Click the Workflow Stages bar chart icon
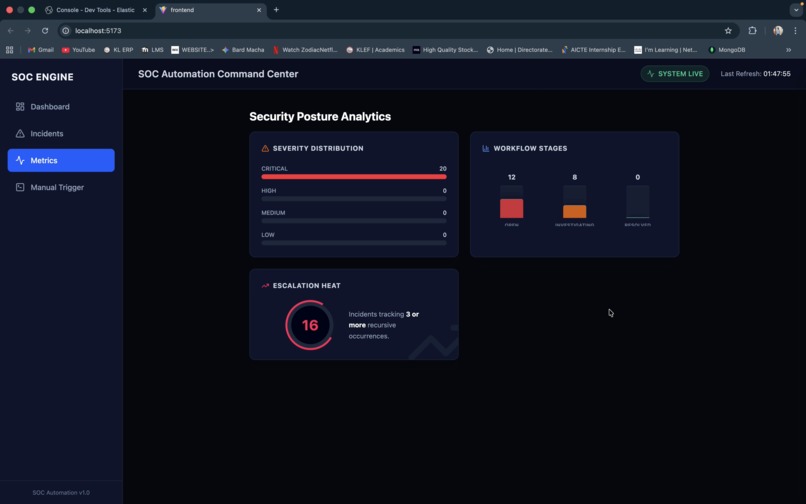Viewport: 806px width, 504px height. click(485, 148)
